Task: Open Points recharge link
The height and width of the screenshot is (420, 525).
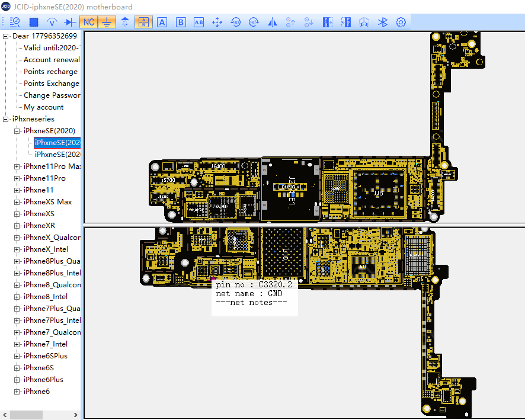Action: pyautogui.click(x=50, y=72)
